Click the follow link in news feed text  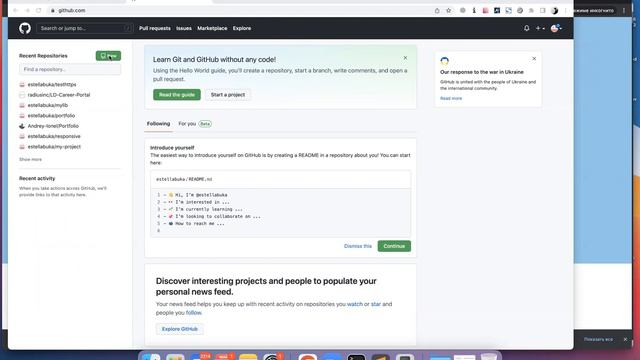coord(193,313)
